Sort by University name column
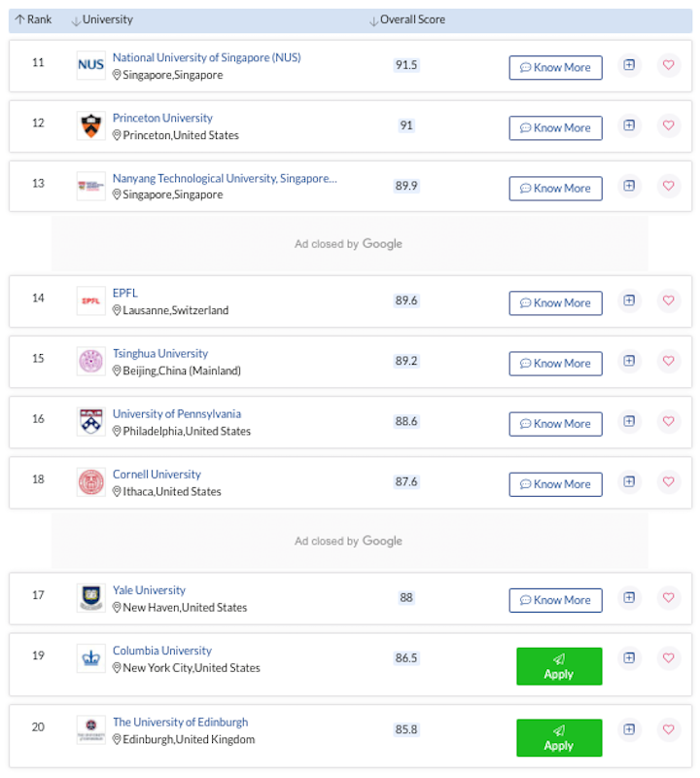This screenshot has width=700, height=778. (x=103, y=19)
